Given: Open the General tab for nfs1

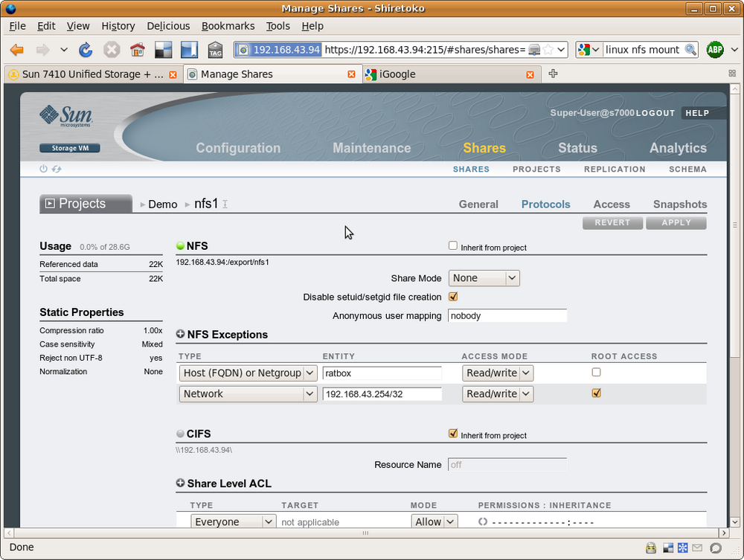Looking at the screenshot, I should pyautogui.click(x=478, y=205).
